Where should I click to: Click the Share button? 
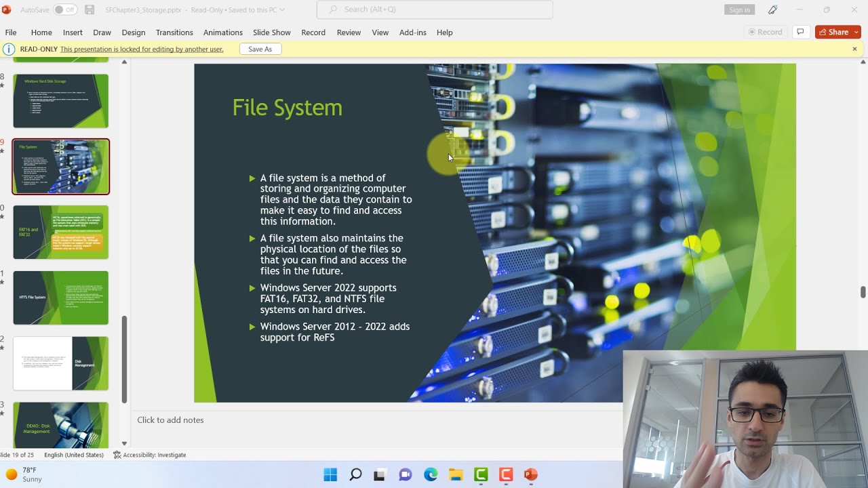833,32
